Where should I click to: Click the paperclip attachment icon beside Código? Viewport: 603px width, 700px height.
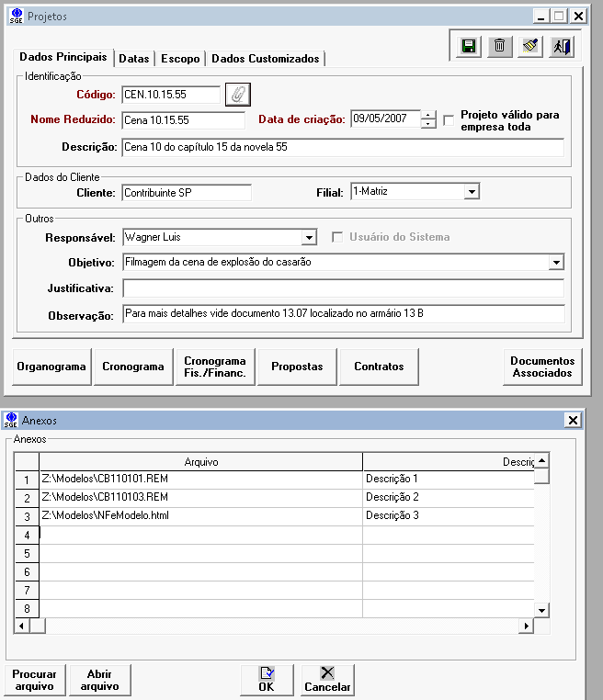tap(238, 94)
